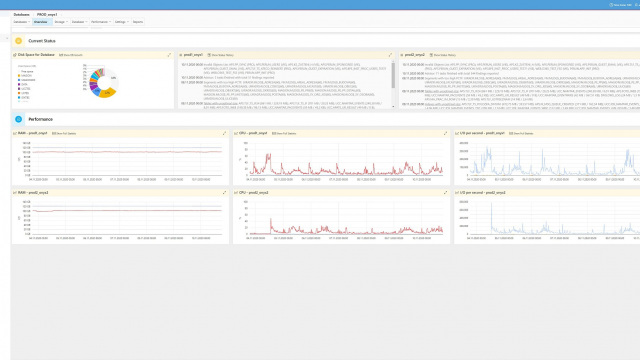Click the yellow Current Status section icon

pos(18,41)
